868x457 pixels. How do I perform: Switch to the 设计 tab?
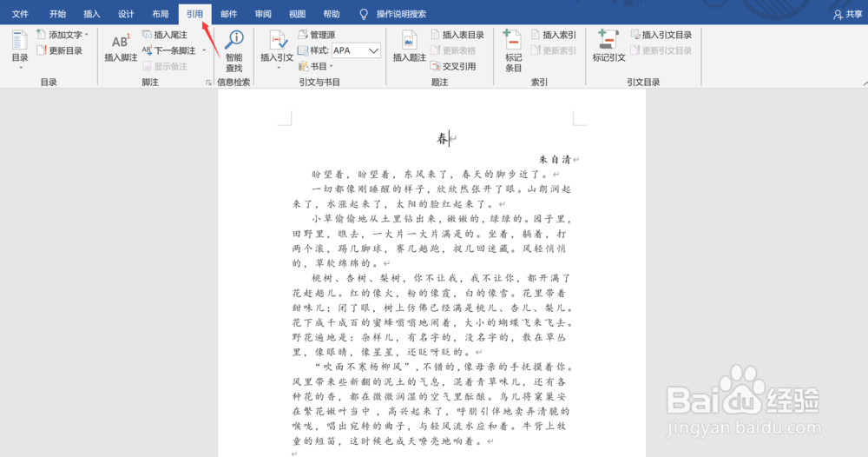(x=126, y=14)
